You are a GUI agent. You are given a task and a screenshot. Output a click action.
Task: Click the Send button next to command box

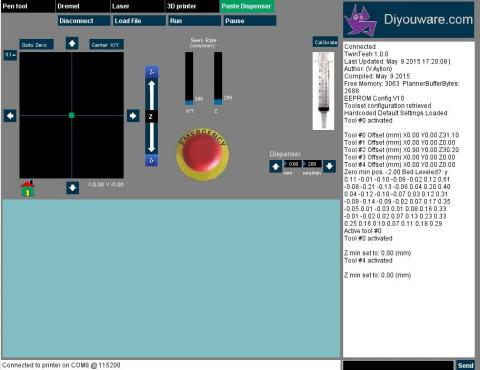click(x=465, y=365)
